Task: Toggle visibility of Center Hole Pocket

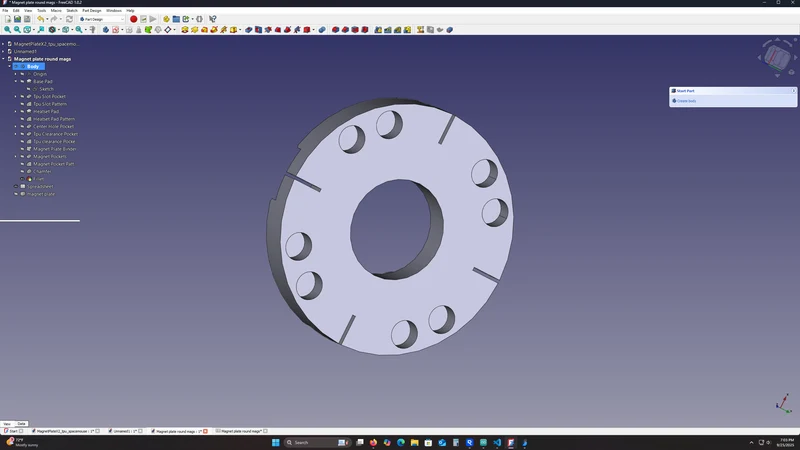Action: point(22,127)
